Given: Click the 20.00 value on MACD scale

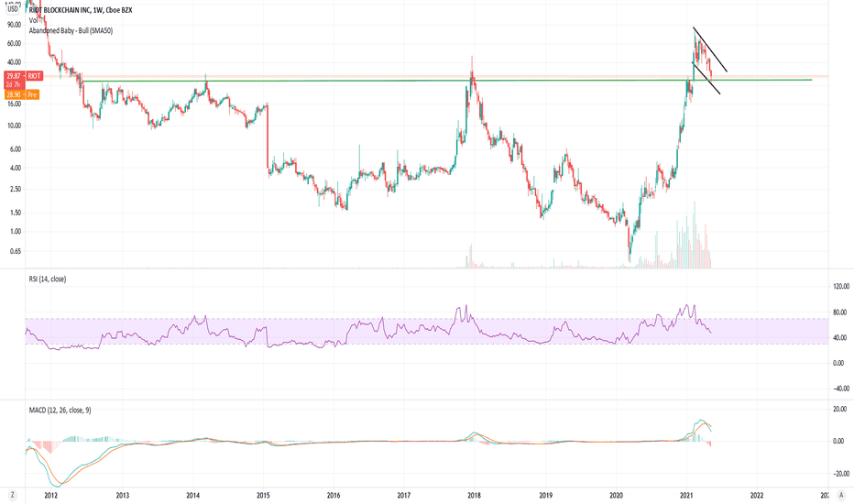Looking at the screenshot, I should pyautogui.click(x=840, y=410).
